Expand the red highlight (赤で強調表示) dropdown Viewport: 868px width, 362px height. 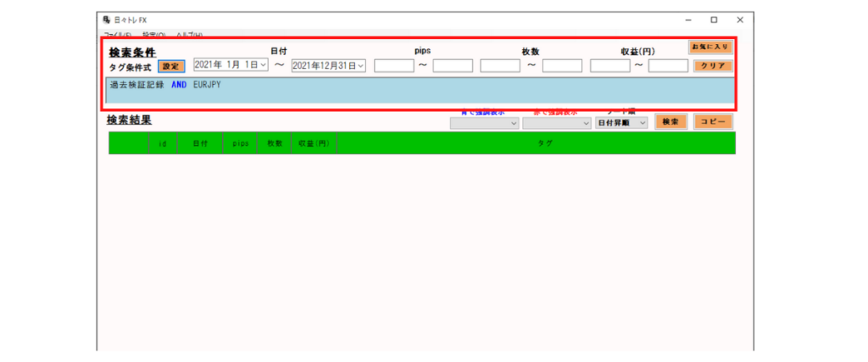[x=557, y=123]
